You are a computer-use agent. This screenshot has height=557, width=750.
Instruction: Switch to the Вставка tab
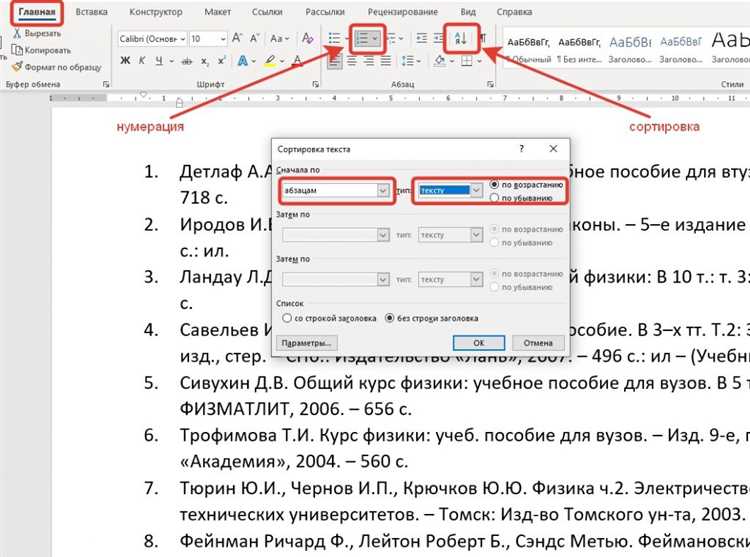coord(91,12)
